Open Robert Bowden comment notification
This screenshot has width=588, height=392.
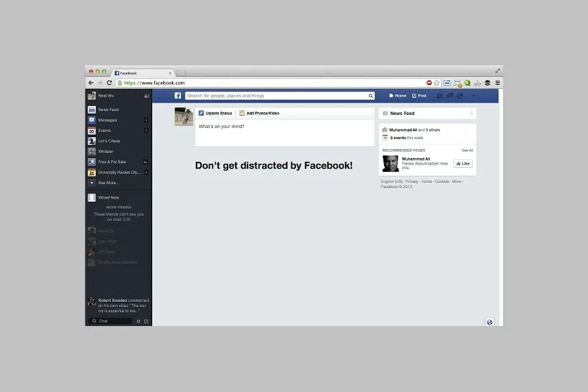coord(118,305)
